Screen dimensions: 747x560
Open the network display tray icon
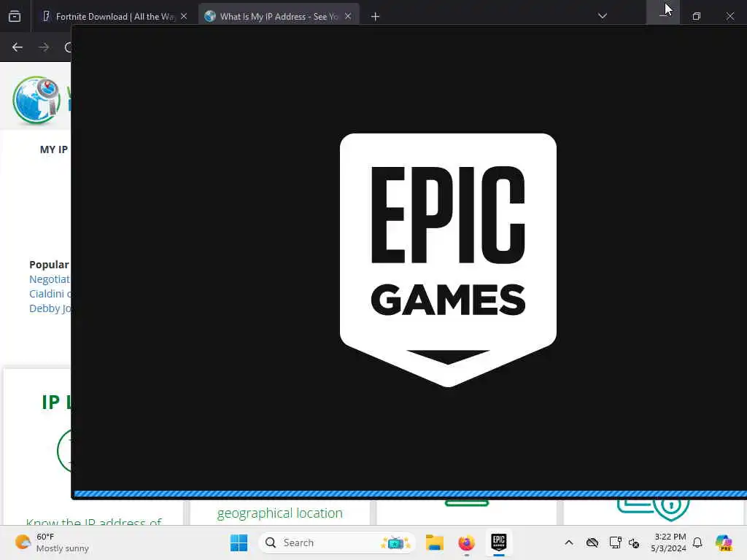point(615,542)
